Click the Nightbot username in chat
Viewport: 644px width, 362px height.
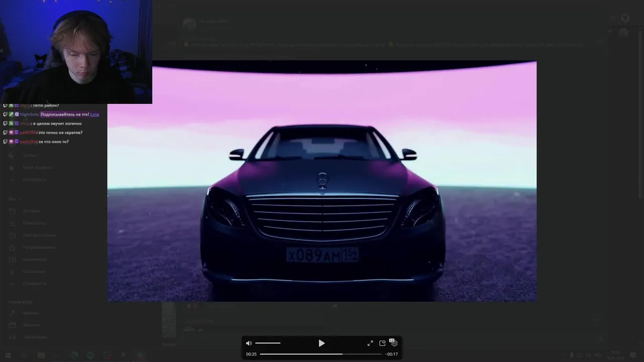click(x=29, y=114)
